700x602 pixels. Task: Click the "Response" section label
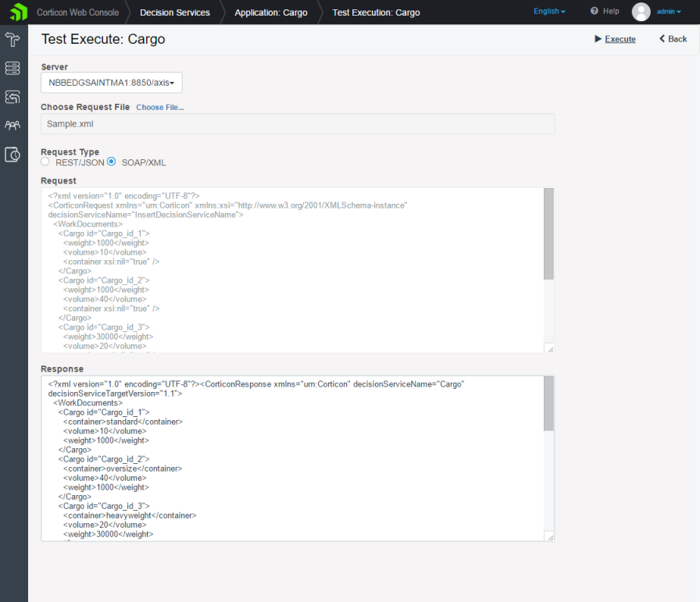coord(62,369)
